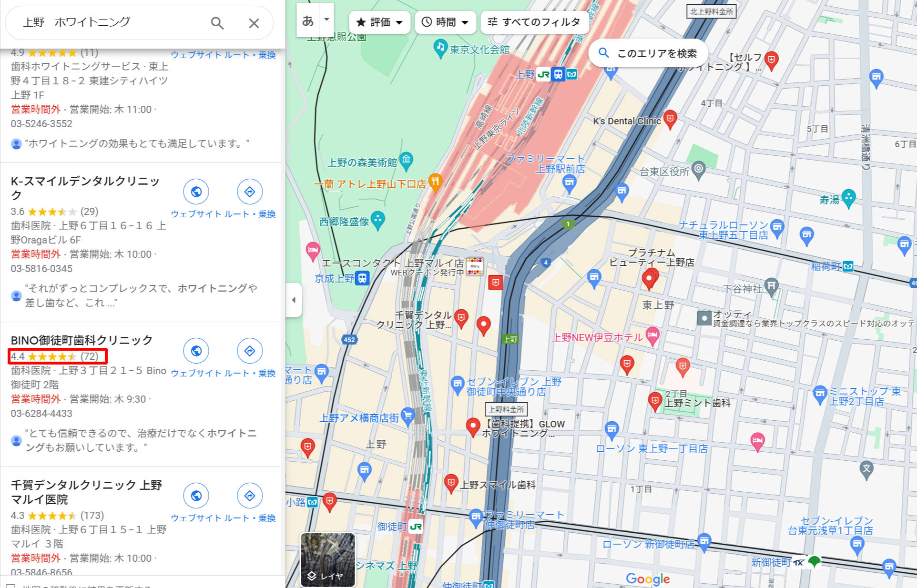The height and width of the screenshot is (588, 917).
Task: Click the Google logo on the map
Action: click(648, 579)
